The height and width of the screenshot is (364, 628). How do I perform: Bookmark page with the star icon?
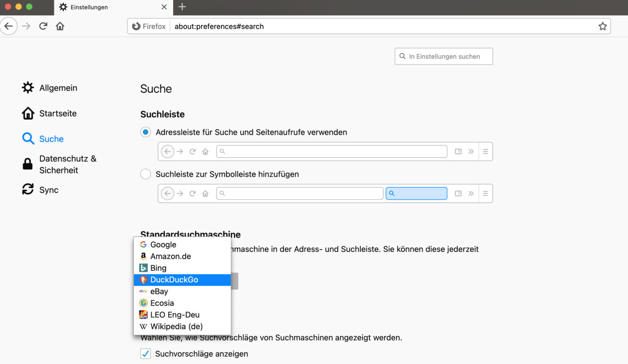coord(602,26)
